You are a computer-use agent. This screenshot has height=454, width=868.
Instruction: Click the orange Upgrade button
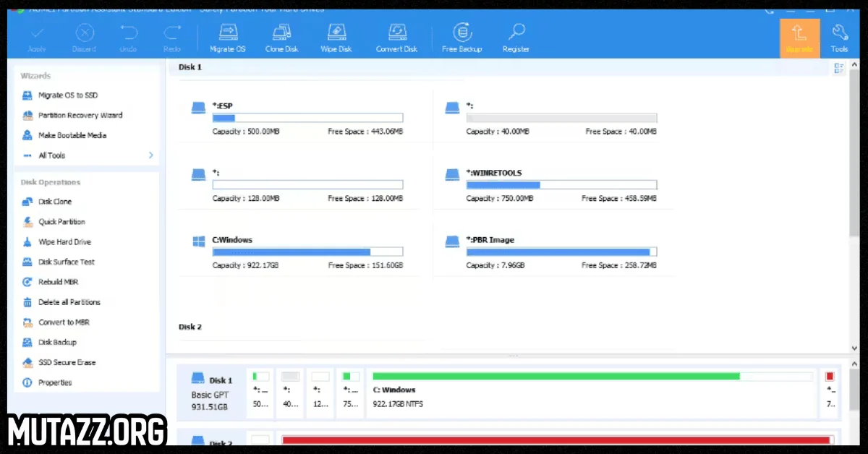click(x=799, y=36)
